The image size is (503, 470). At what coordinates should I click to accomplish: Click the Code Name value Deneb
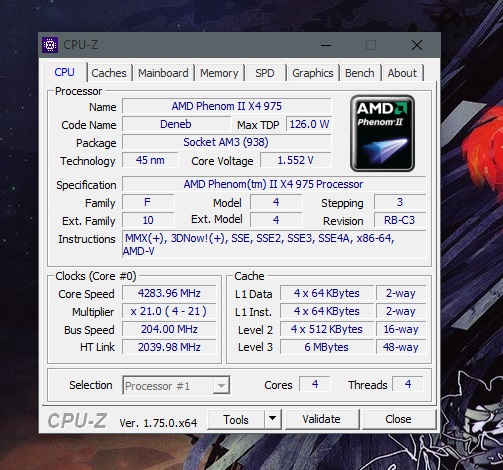point(176,124)
